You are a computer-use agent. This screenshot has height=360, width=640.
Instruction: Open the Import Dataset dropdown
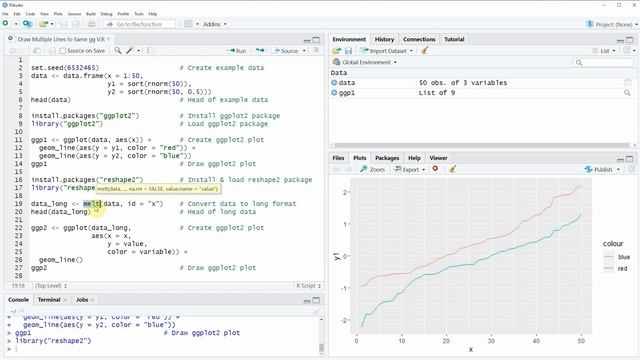pos(387,51)
